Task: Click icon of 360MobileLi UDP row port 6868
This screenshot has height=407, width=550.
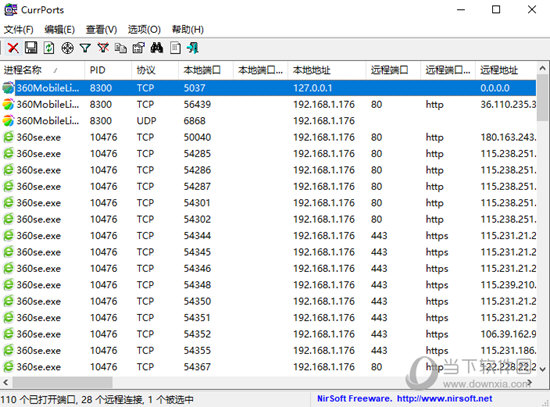Action: pos(8,121)
